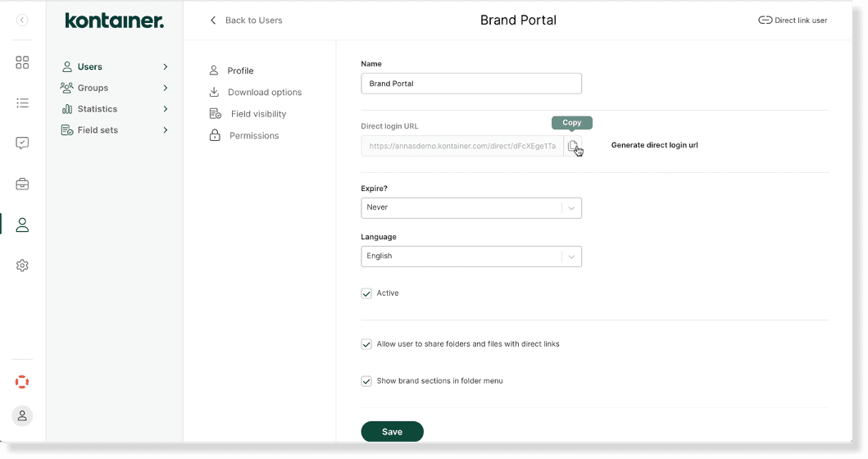868x459 pixels.
Task: Expand the Statistics submenu chevron
Action: point(165,109)
